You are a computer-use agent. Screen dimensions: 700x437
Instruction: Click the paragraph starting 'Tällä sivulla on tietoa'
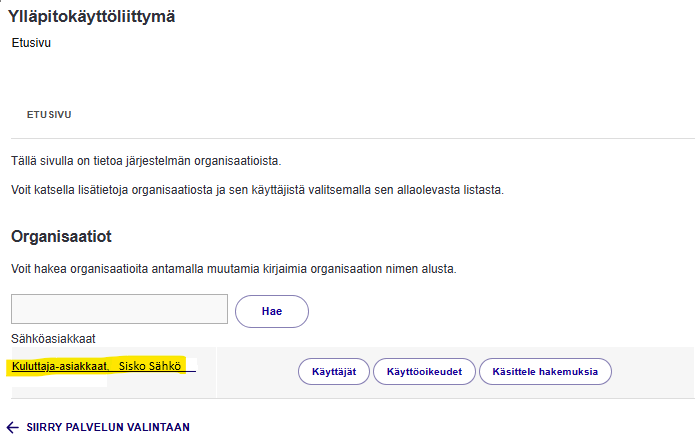click(x=146, y=160)
